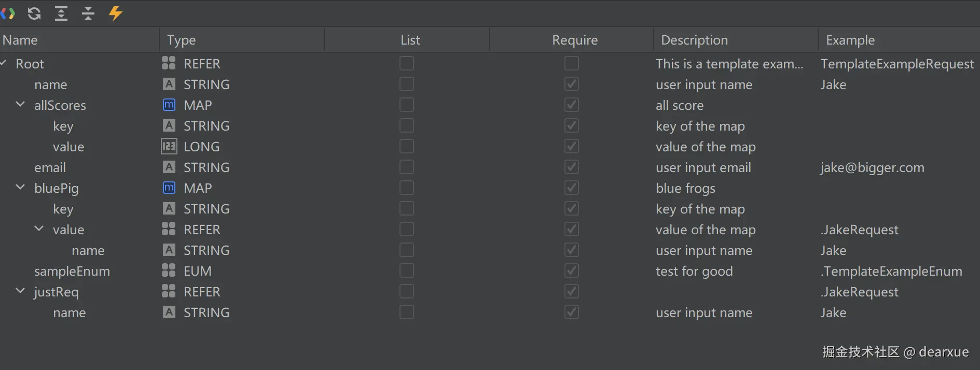Click the collapse all toolbar icon

88,13
